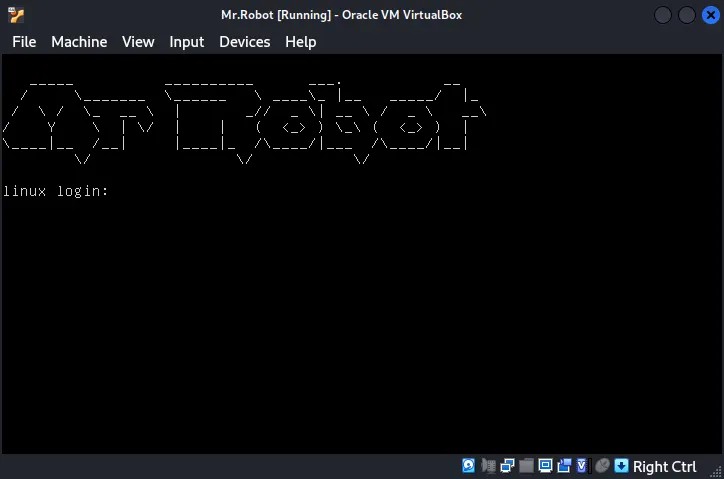The image size is (724, 479).
Task: Click the hard disk activity icon
Action: coord(469,466)
